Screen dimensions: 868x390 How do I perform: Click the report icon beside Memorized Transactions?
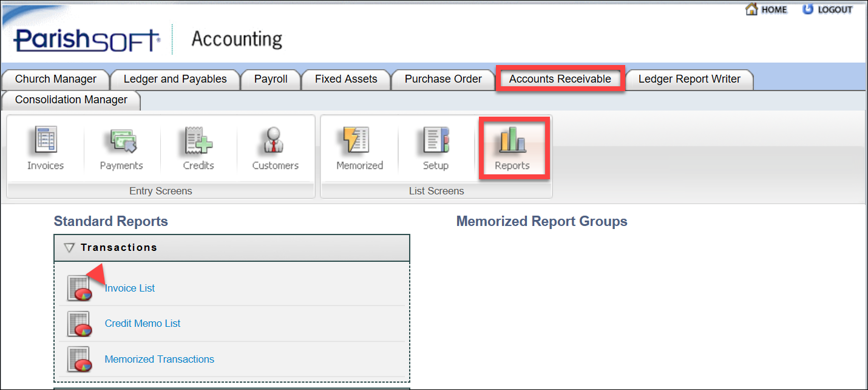(80, 359)
